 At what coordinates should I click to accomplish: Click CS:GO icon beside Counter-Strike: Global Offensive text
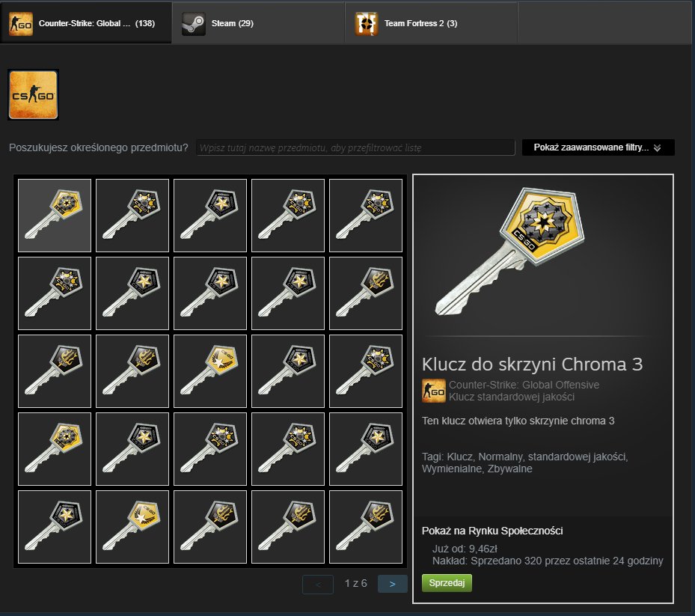tap(433, 391)
